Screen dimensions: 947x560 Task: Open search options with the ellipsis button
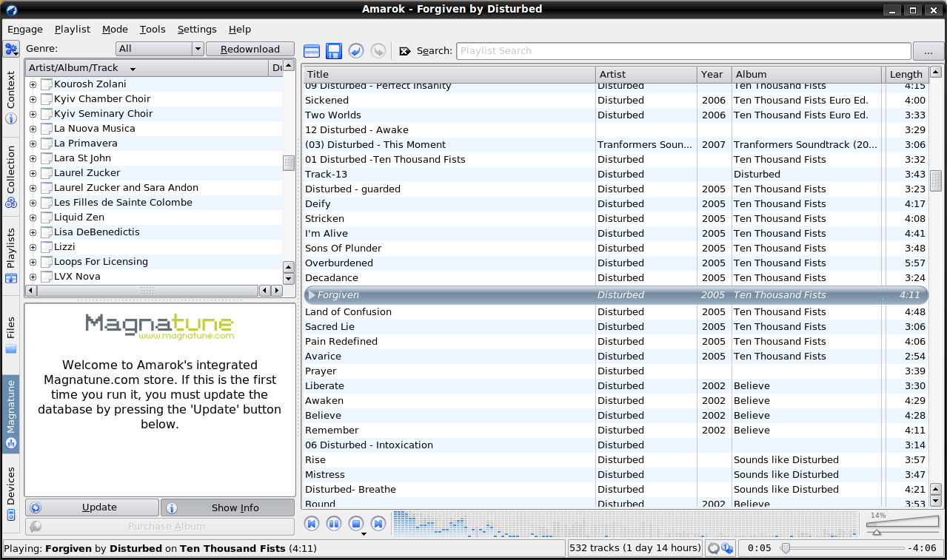click(x=928, y=51)
